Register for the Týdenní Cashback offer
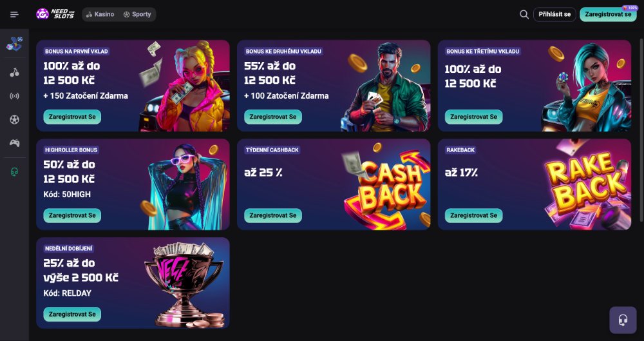This screenshot has height=341, width=644. [273, 215]
